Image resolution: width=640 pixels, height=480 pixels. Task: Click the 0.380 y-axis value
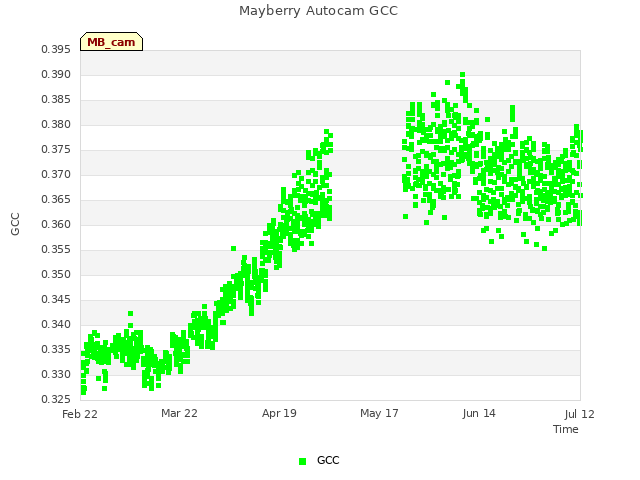click(x=56, y=124)
